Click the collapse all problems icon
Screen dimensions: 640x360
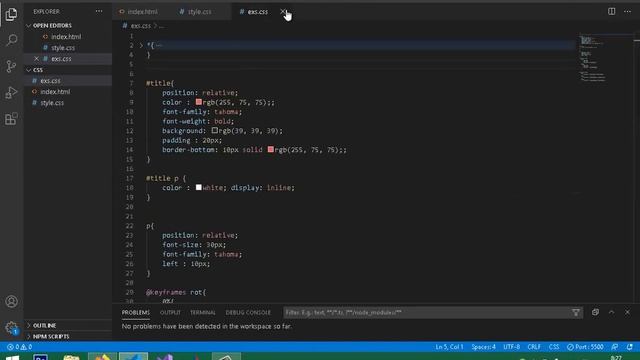[x=595, y=312]
